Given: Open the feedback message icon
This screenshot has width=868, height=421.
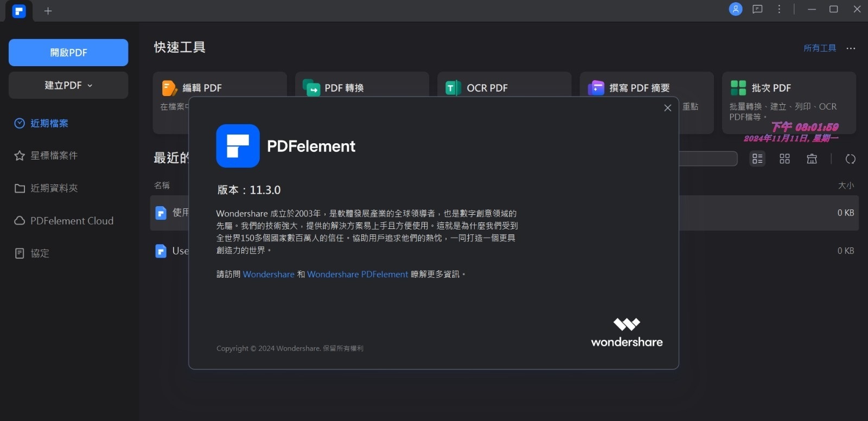Looking at the screenshot, I should pos(757,9).
